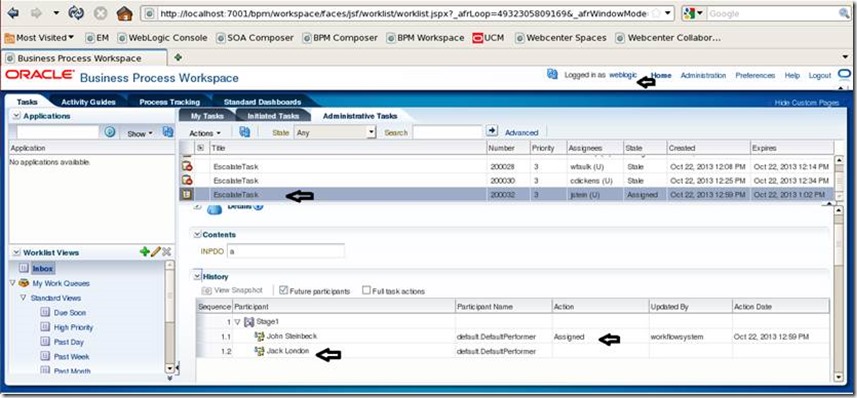The width and height of the screenshot is (857, 398).
Task: Click the Hide Custom Pages link
Action: coord(806,103)
